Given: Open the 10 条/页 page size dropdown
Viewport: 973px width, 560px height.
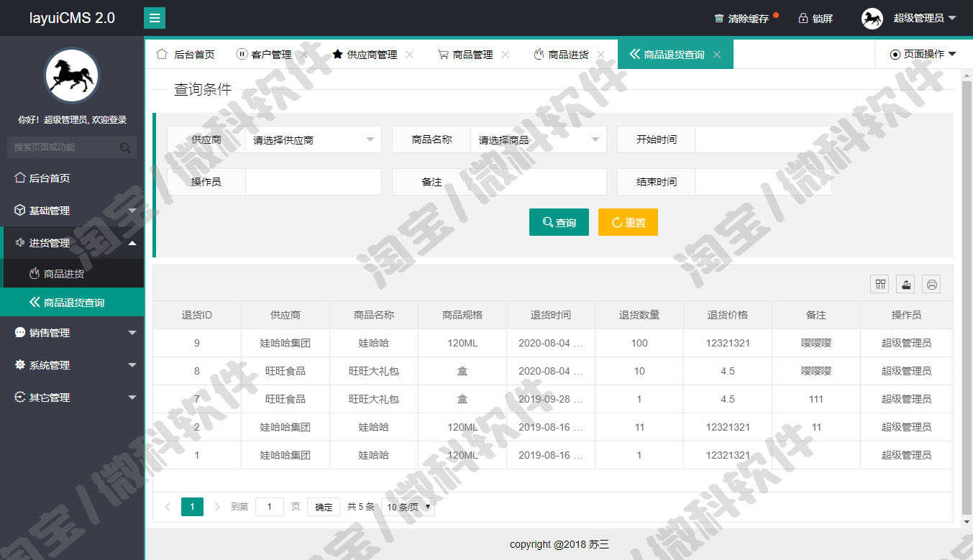Looking at the screenshot, I should 408,507.
